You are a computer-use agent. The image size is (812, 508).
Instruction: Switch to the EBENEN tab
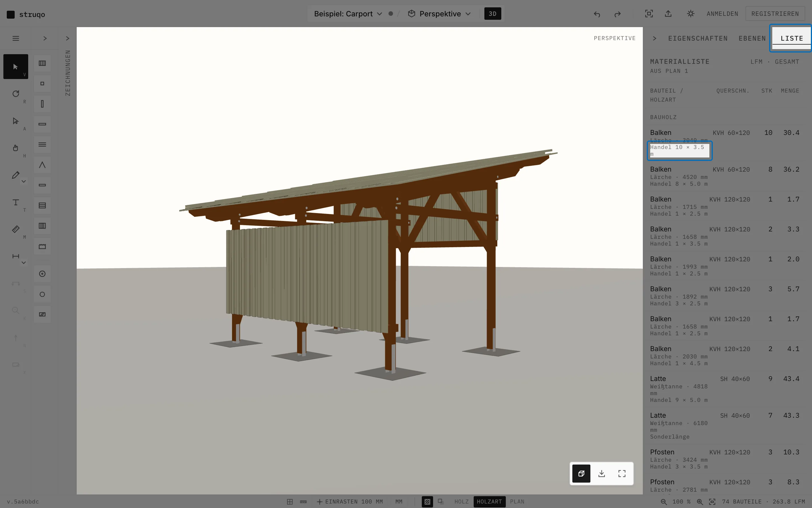pyautogui.click(x=752, y=38)
